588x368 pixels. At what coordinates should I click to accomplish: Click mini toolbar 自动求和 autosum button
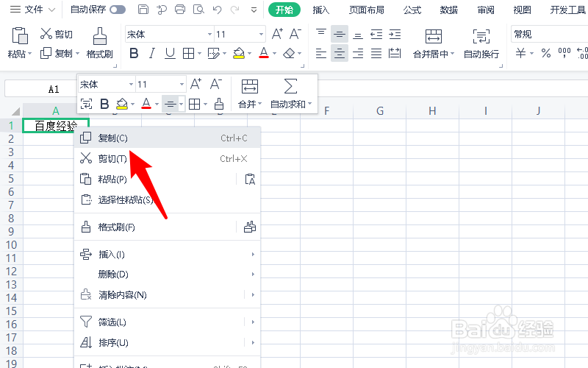tap(291, 94)
